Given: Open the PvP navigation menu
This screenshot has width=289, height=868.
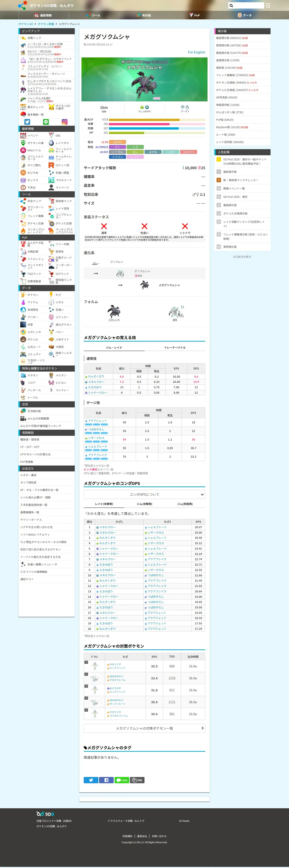Looking at the screenshot, I should tap(194, 15).
